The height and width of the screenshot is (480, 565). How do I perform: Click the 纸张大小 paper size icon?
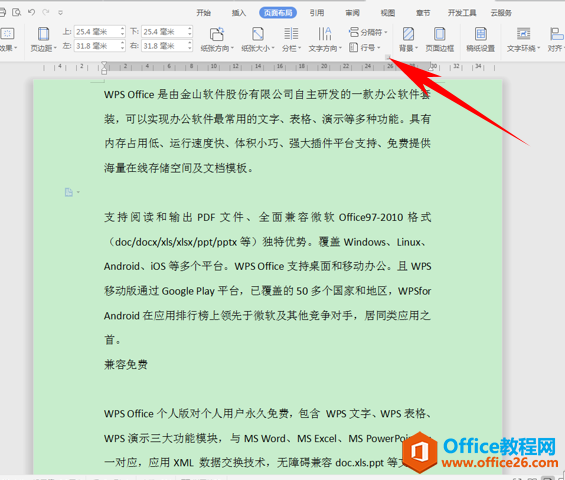[x=258, y=34]
